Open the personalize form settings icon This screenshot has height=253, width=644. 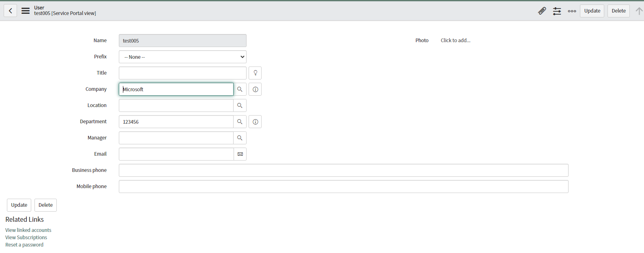coord(557,11)
